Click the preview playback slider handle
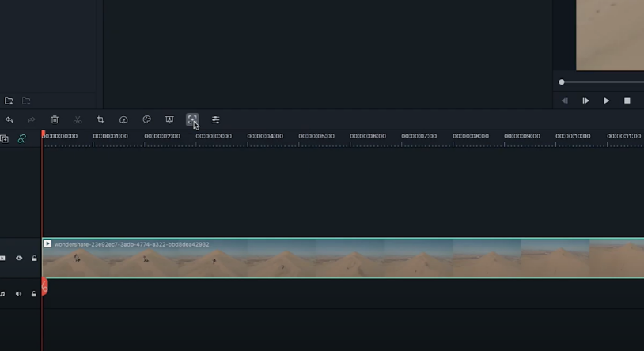 pos(562,82)
